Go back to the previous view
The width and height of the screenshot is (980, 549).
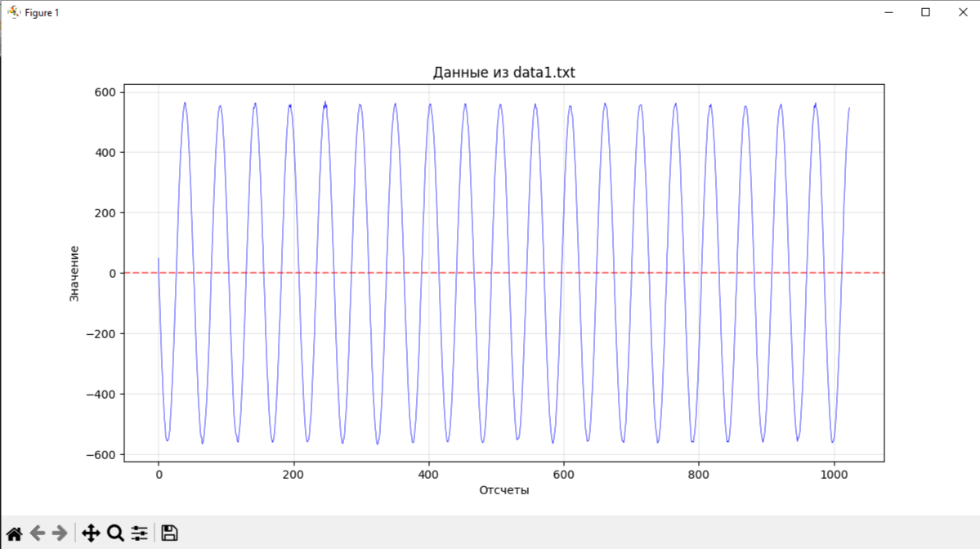(x=38, y=533)
